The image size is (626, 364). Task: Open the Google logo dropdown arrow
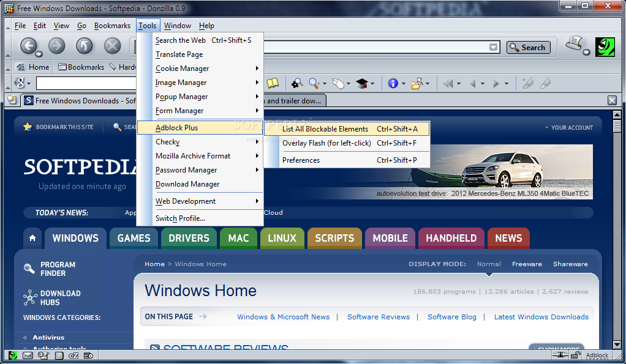(29, 84)
